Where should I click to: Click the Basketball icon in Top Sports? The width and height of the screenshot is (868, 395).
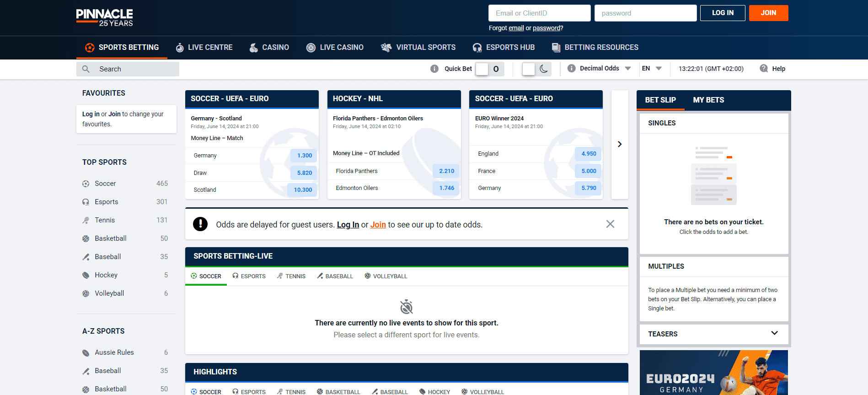coord(86,238)
